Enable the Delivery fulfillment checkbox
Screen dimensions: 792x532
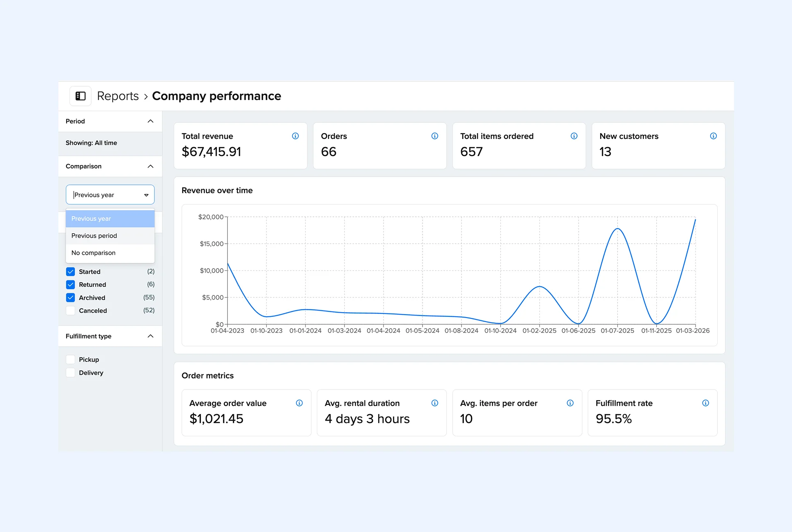pyautogui.click(x=70, y=373)
